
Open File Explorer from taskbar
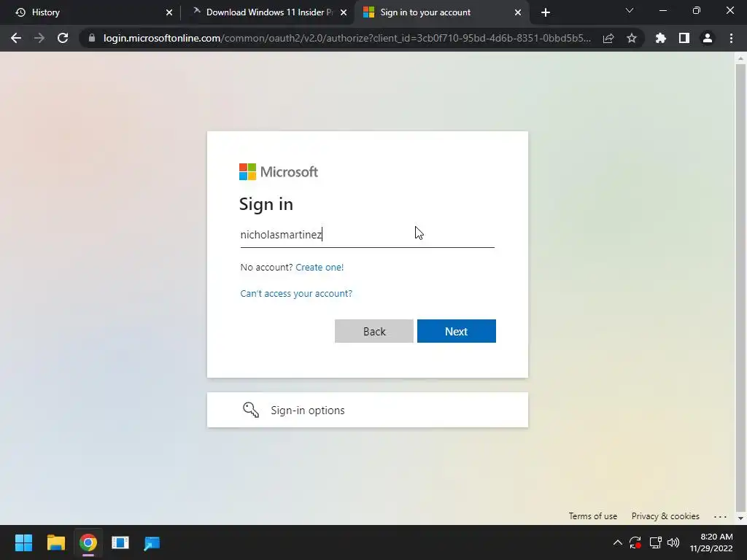pos(55,542)
